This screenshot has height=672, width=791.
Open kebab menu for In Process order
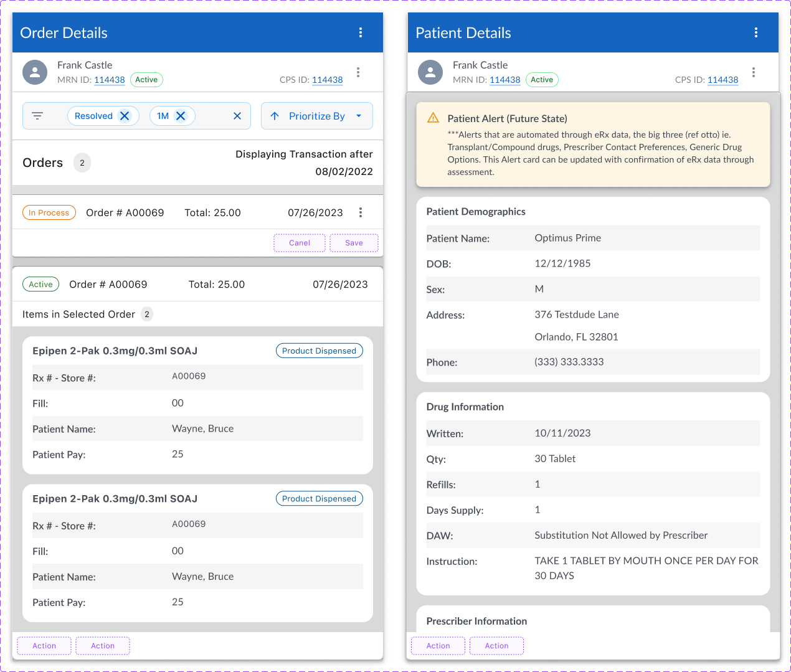point(361,212)
